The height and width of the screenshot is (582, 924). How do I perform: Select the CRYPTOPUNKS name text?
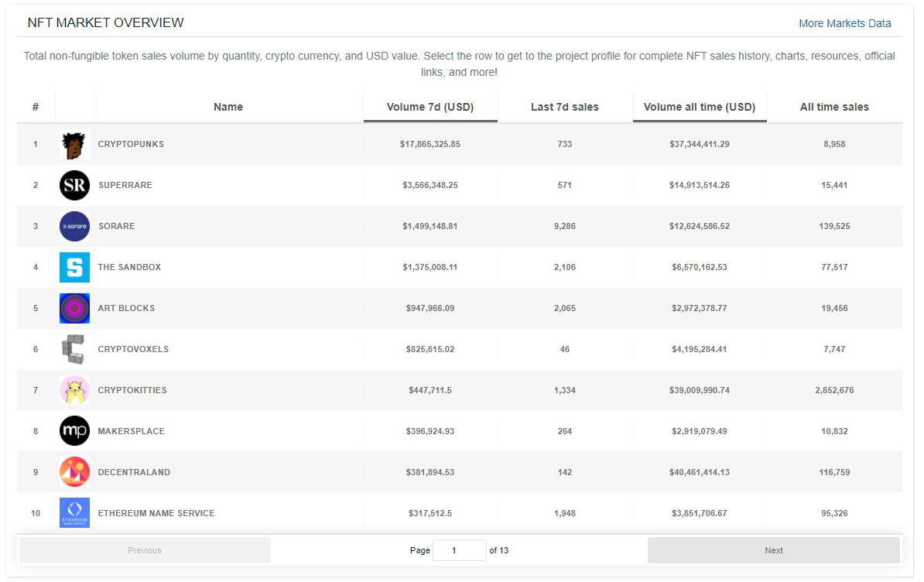click(x=131, y=144)
